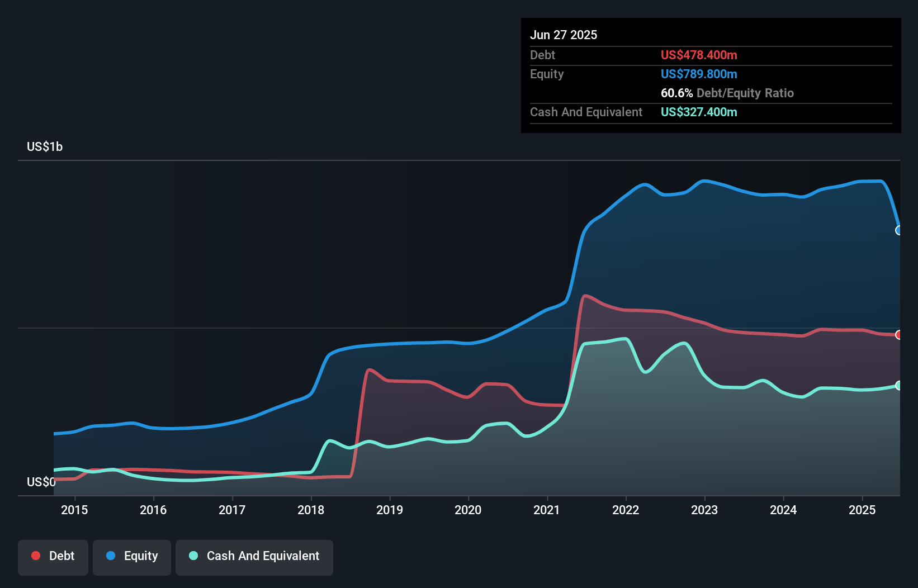Image resolution: width=918 pixels, height=588 pixels.
Task: Click the US$1b y-axis label
Action: pos(45,146)
